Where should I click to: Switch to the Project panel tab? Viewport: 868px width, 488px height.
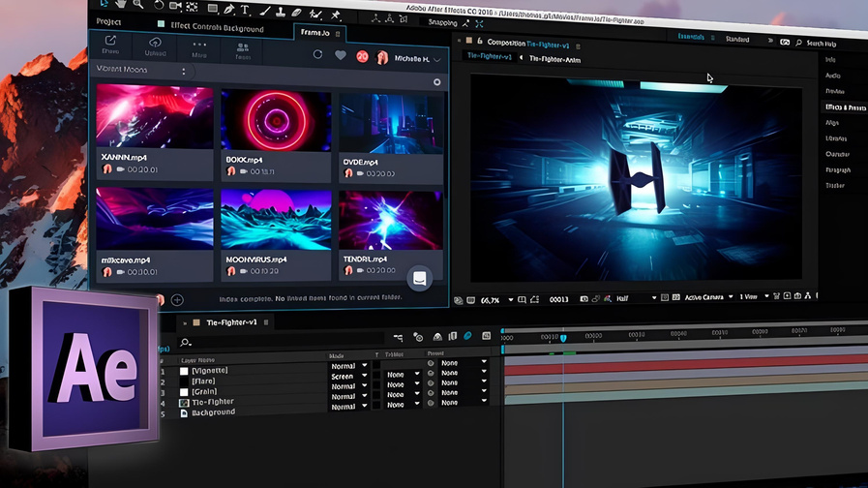coord(108,21)
